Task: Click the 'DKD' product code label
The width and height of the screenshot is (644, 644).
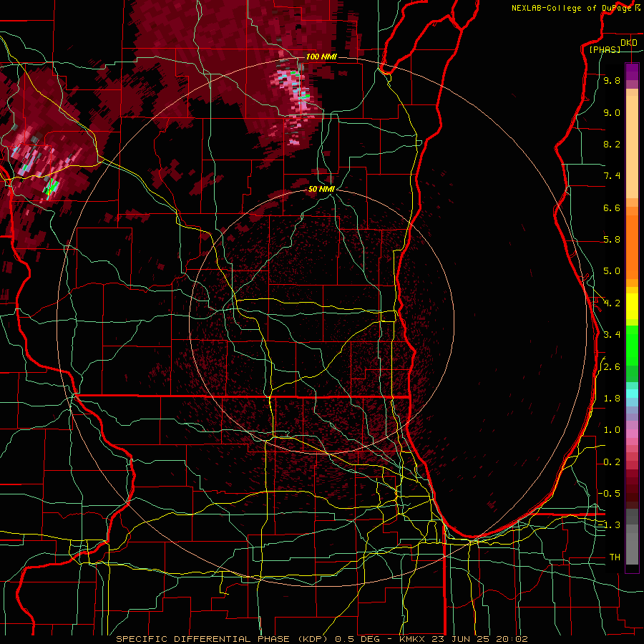Action: (x=629, y=43)
